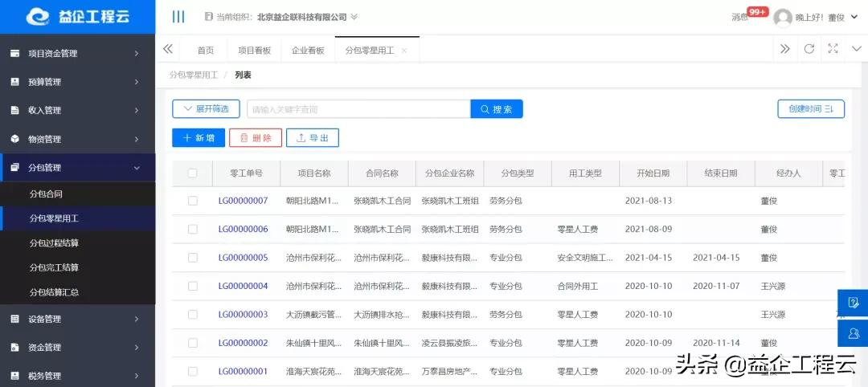Screen dimensions: 868x387
Task: Open record LG00000007
Action: tap(243, 201)
